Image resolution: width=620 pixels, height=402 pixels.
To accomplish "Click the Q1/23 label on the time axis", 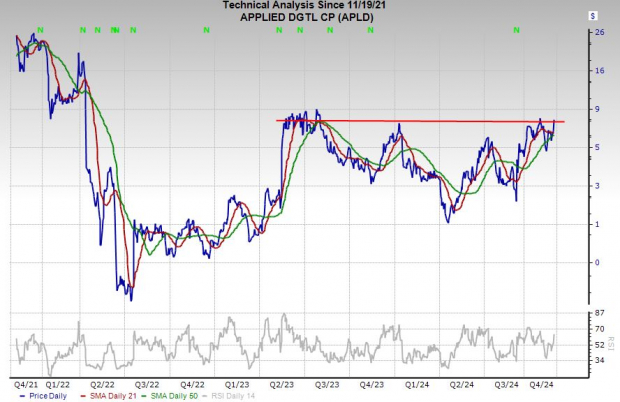I will click(x=237, y=383).
